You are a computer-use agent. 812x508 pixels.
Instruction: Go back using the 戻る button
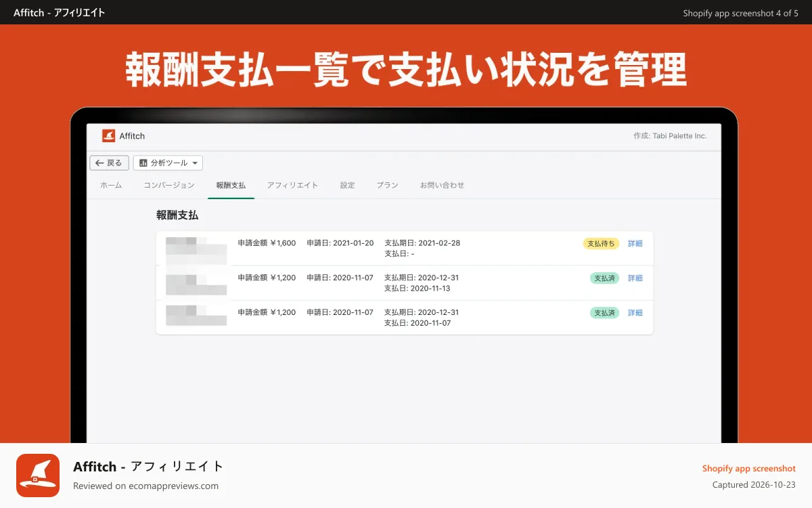[109, 163]
